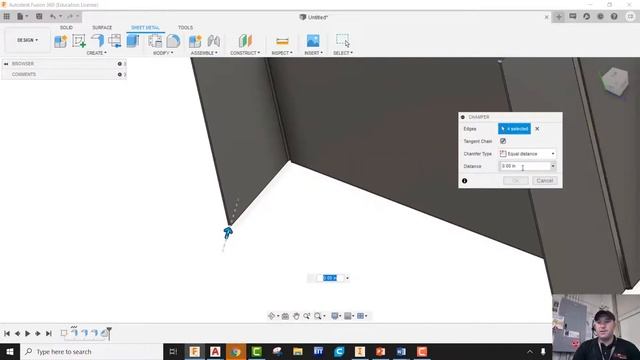Click the Create Sketch icon
This screenshot has width=640, height=360.
tap(79, 41)
